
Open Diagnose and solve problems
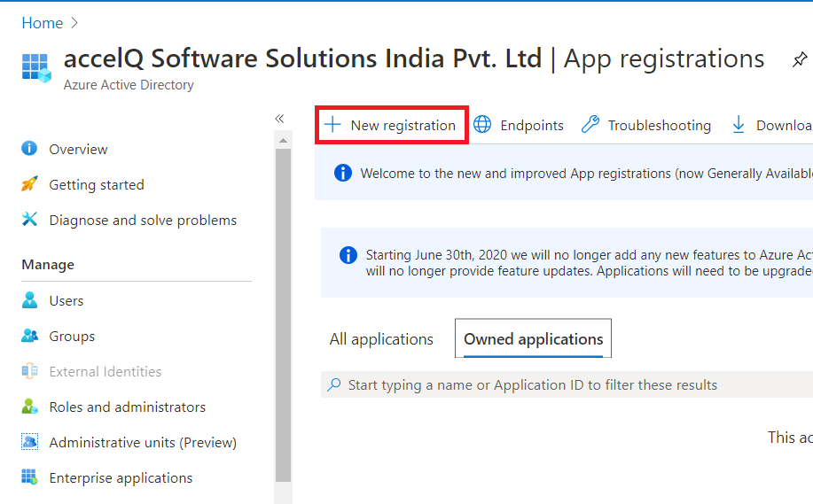tap(143, 221)
